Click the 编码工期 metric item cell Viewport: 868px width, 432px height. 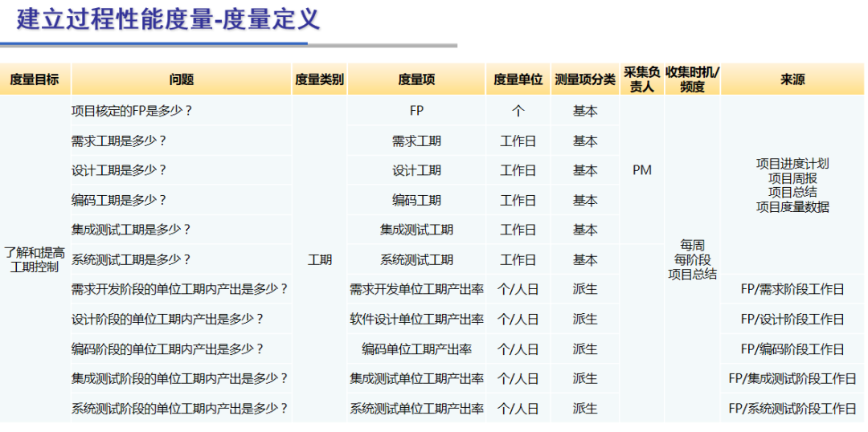coord(416,200)
